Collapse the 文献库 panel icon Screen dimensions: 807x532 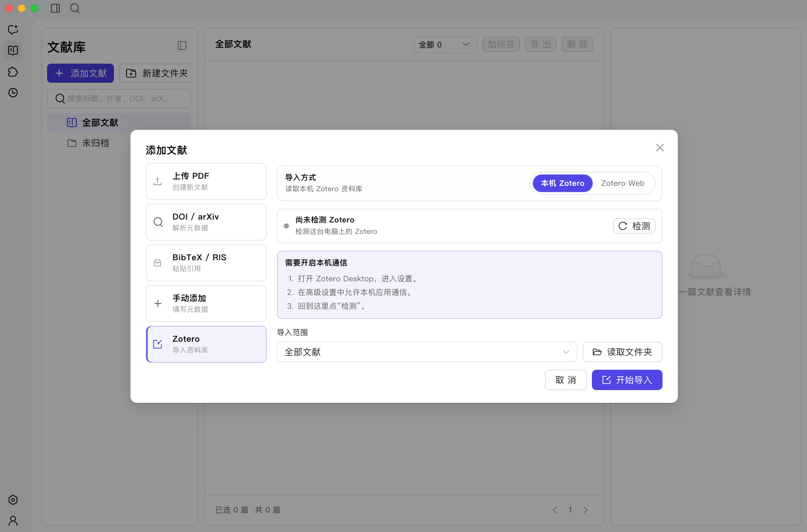pos(182,45)
